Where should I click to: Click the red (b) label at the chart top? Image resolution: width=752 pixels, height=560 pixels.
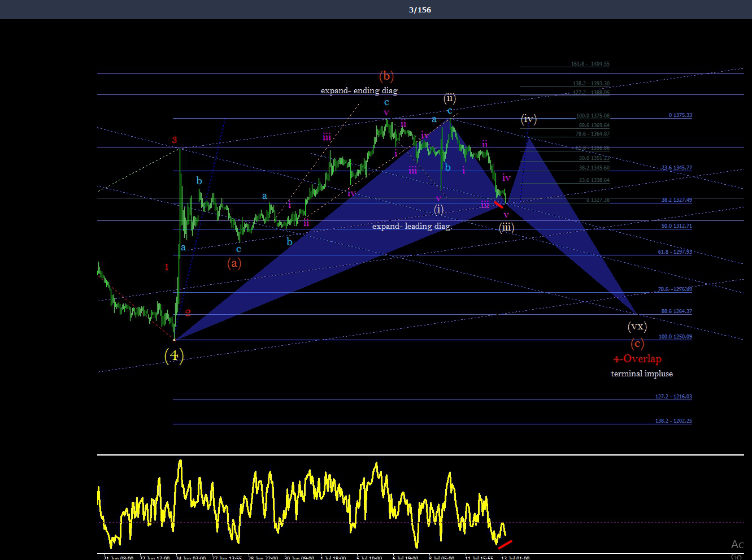click(x=386, y=76)
